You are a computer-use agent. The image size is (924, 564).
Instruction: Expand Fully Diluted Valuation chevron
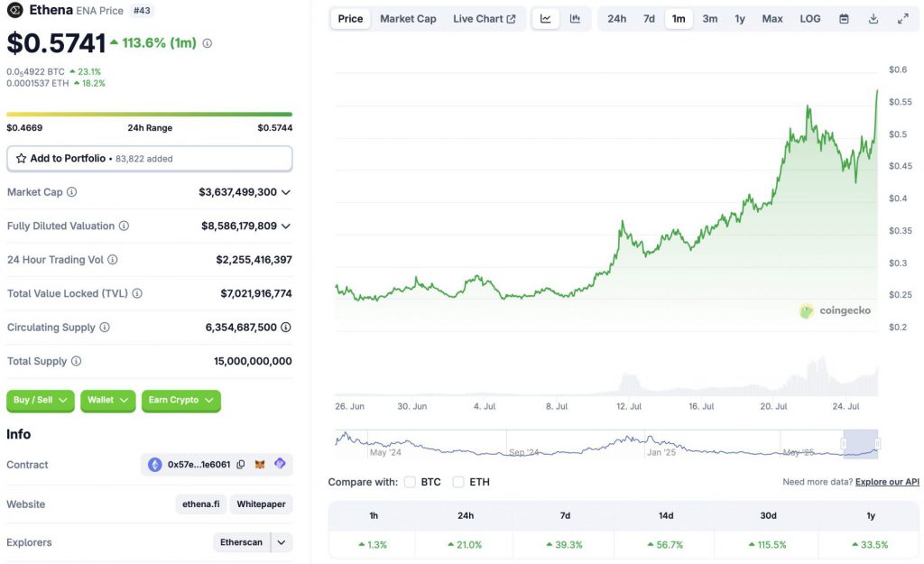click(x=286, y=226)
